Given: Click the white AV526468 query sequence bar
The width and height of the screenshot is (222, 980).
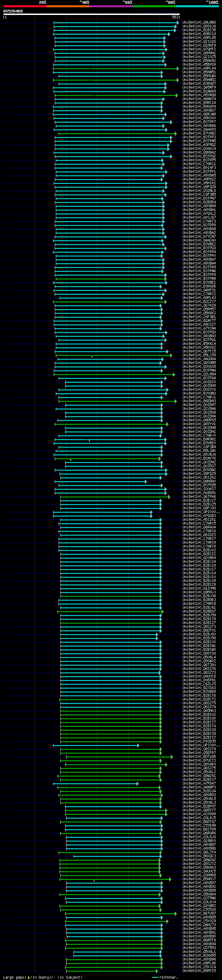Looking at the screenshot, I should click(x=92, y=14).
